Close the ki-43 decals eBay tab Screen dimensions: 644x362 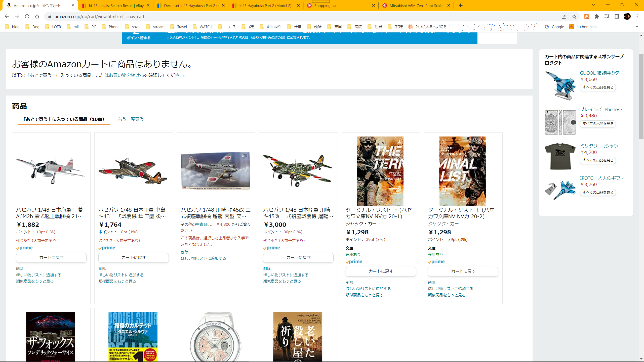point(148,5)
